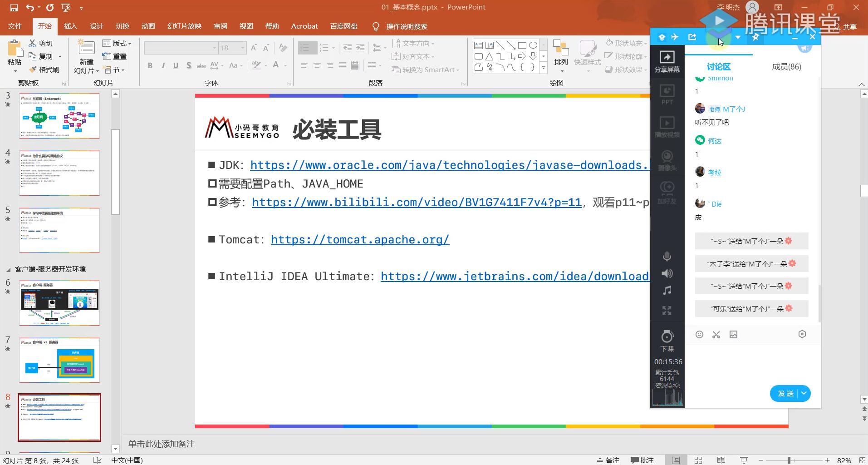Viewport: 868px width, 465px height.
Task: End class with the 下课 icon
Action: click(667, 341)
